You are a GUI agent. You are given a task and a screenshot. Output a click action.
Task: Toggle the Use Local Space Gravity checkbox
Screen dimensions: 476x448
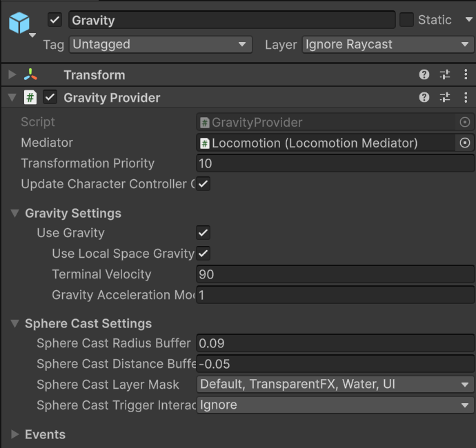point(204,254)
